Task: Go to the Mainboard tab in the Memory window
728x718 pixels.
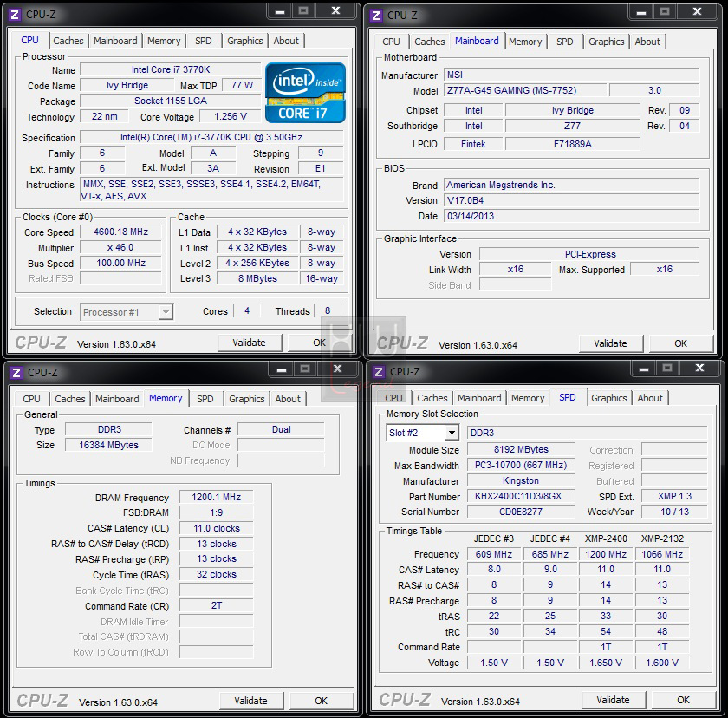Action: [x=117, y=399]
